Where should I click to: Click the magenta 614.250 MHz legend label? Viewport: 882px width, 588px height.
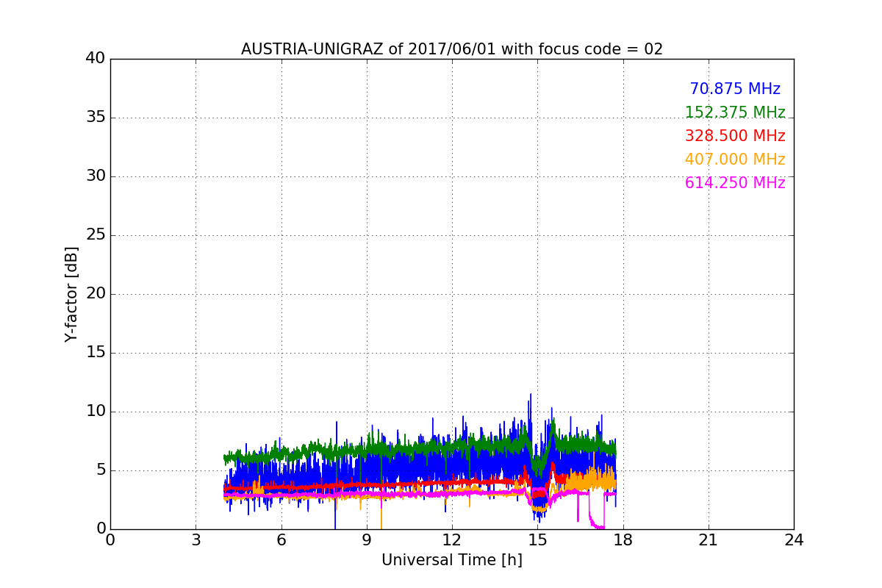tap(734, 183)
